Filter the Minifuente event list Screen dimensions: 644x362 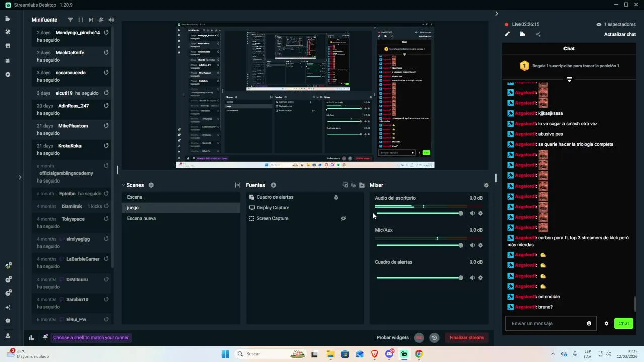(70, 20)
